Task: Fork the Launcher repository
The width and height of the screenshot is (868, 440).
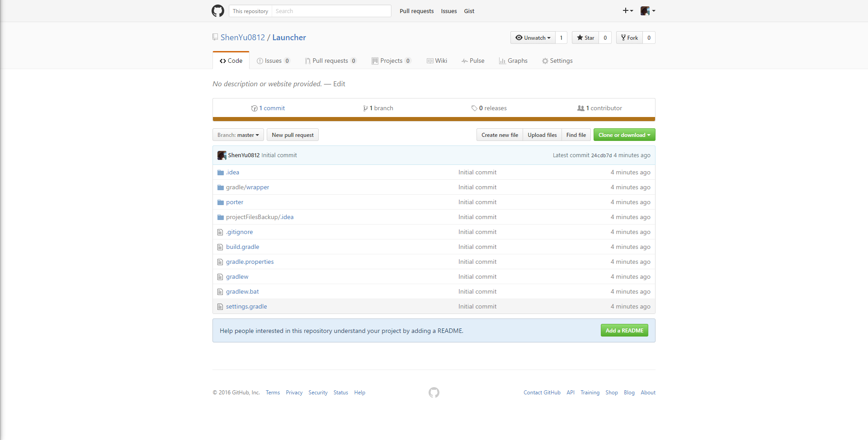Action: pyautogui.click(x=629, y=37)
